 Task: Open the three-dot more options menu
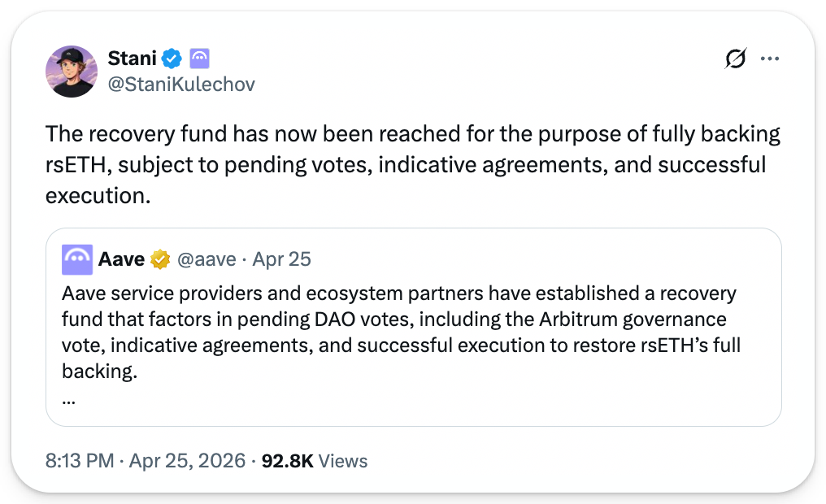[769, 59]
